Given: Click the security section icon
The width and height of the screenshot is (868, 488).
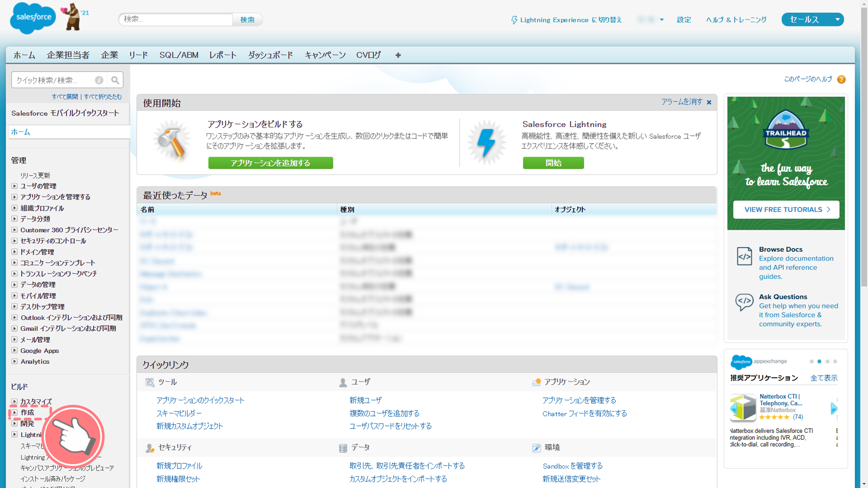Looking at the screenshot, I should 150,448.
